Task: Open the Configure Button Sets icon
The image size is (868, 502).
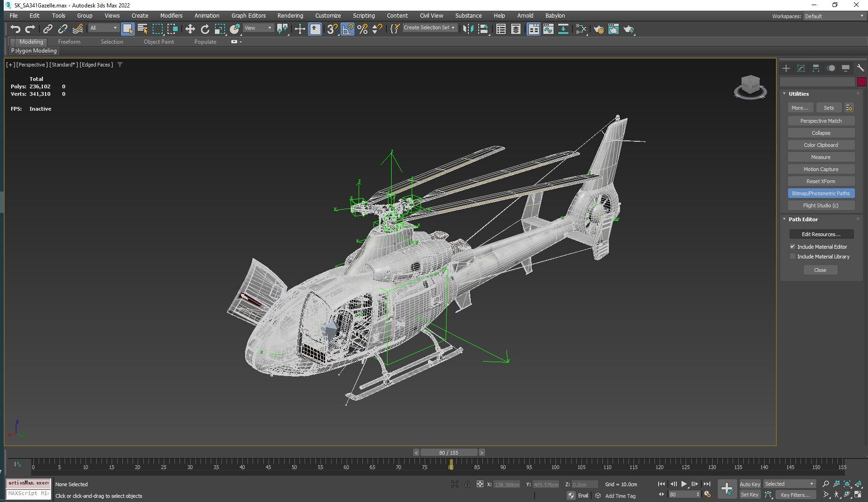Action: [x=849, y=108]
